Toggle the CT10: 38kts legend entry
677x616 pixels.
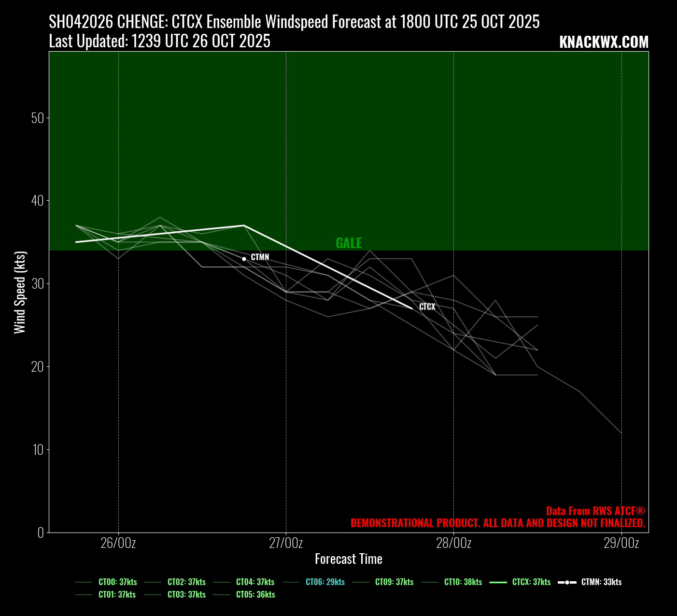click(463, 582)
